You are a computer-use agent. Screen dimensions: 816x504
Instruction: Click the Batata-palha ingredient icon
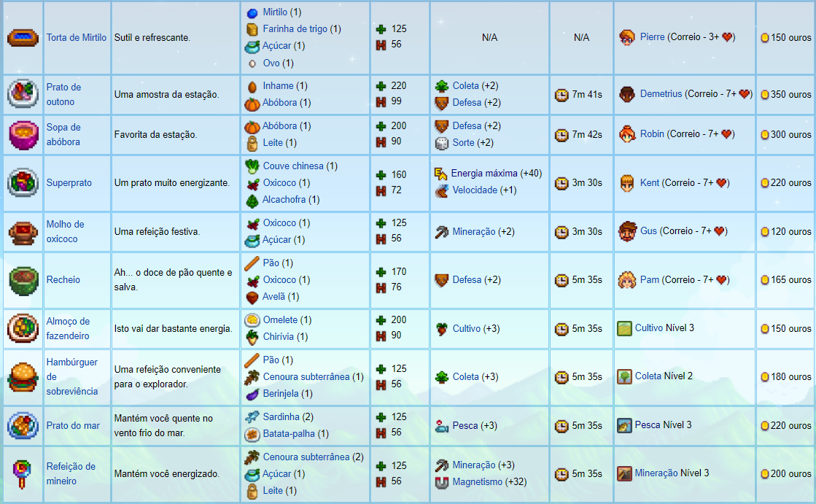coord(252,434)
